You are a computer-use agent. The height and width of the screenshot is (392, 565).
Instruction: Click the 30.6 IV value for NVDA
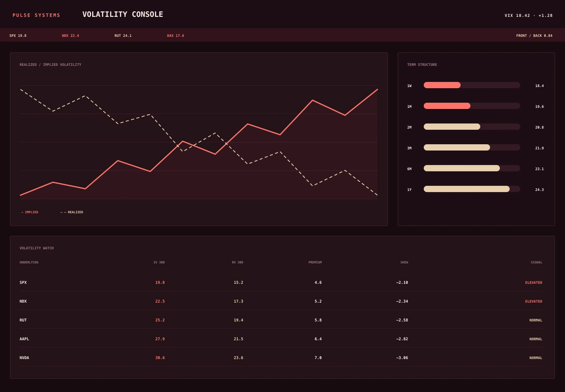coord(160,358)
